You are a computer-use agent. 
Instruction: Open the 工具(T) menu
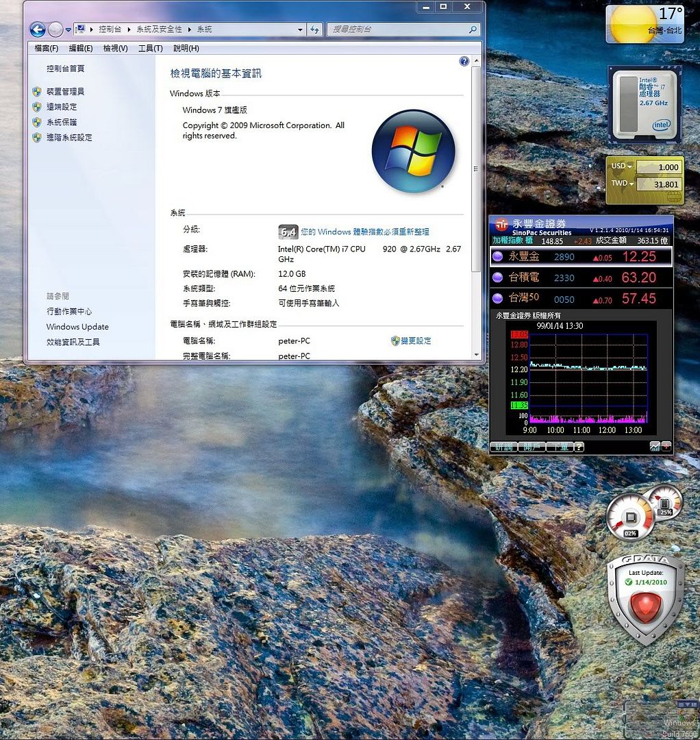(151, 48)
